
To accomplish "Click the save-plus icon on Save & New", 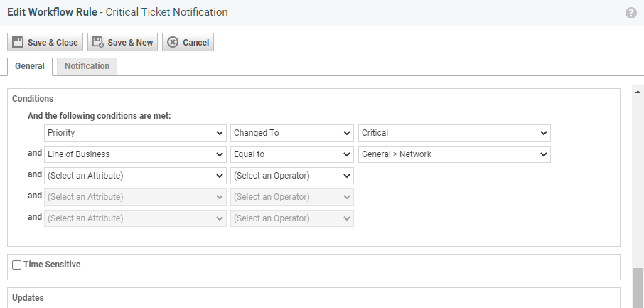I will point(98,42).
